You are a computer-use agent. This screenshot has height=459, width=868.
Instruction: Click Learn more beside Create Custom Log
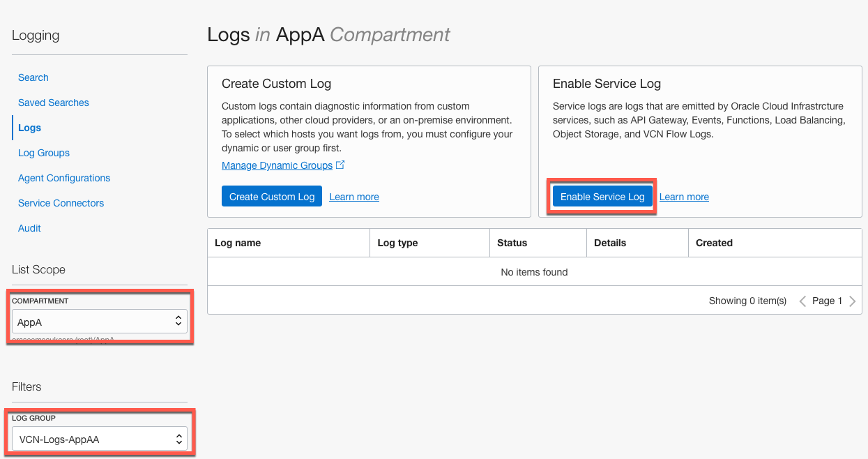[x=354, y=197]
